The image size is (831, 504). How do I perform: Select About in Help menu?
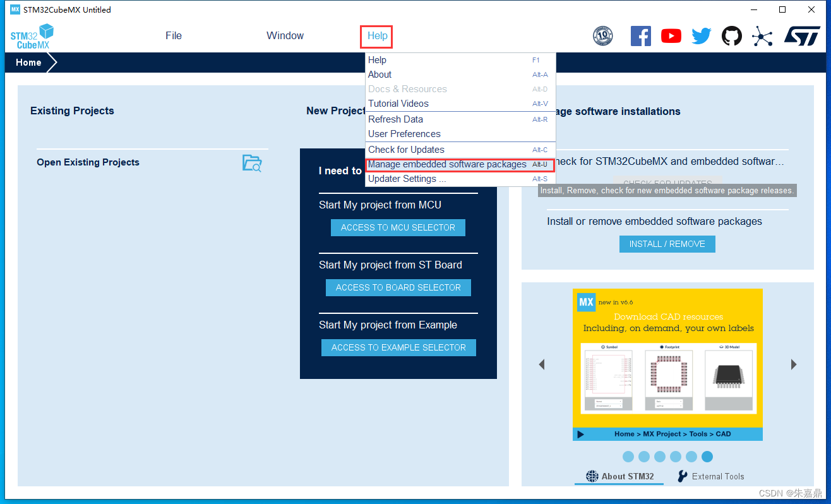pos(460,75)
